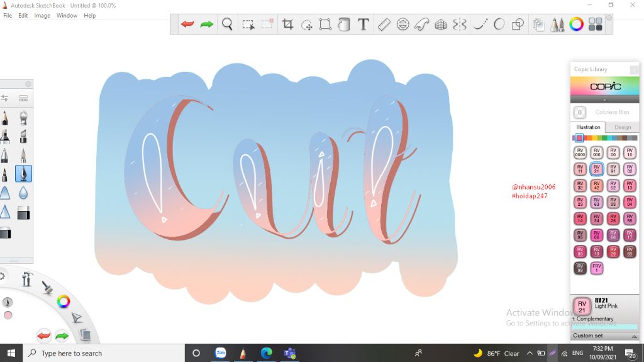Select the Crop tool
The width and height of the screenshot is (644, 362).
pyautogui.click(x=287, y=25)
